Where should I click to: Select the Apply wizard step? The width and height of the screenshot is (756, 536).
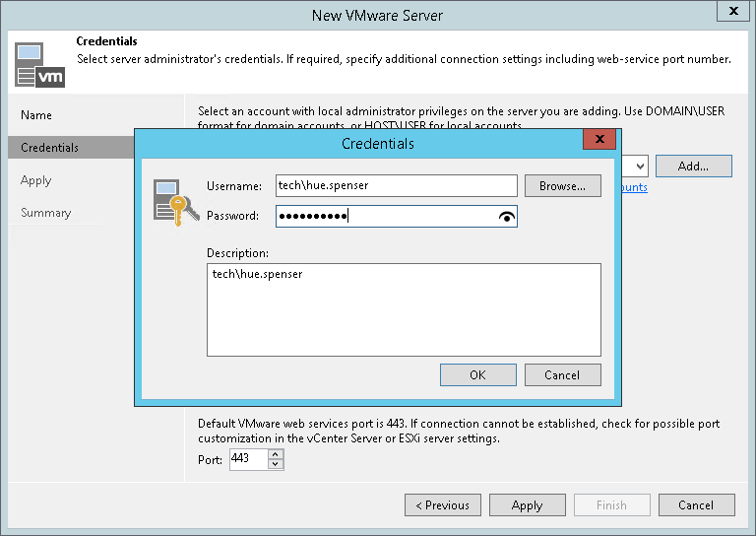point(35,180)
